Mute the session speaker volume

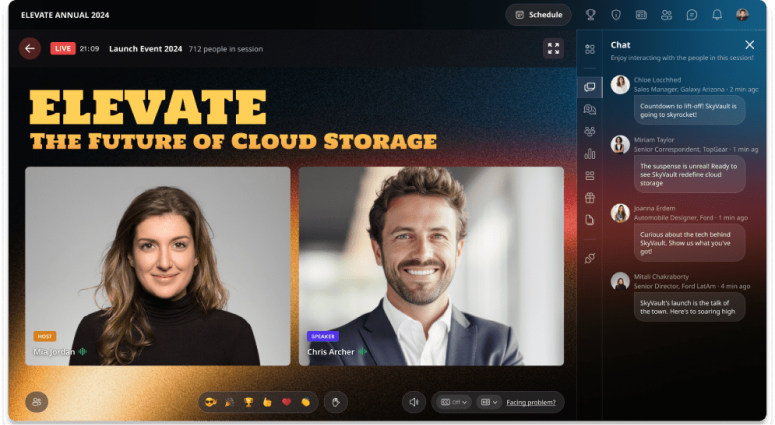coord(413,402)
